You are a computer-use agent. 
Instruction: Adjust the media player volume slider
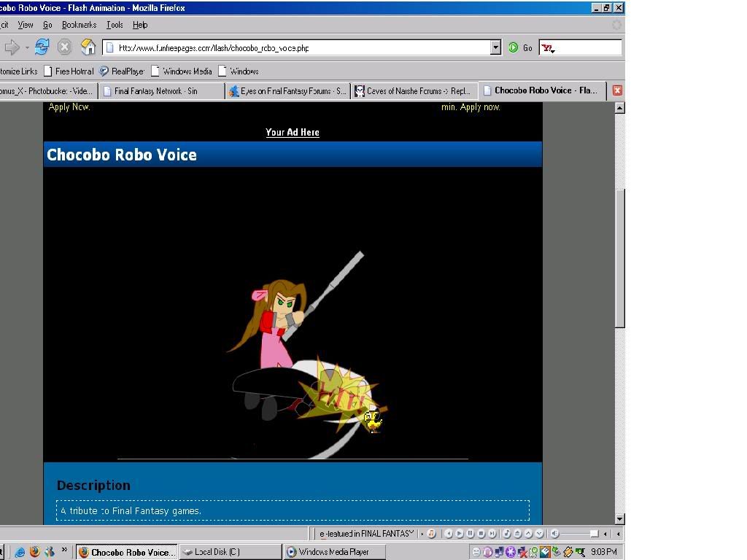coord(593,534)
